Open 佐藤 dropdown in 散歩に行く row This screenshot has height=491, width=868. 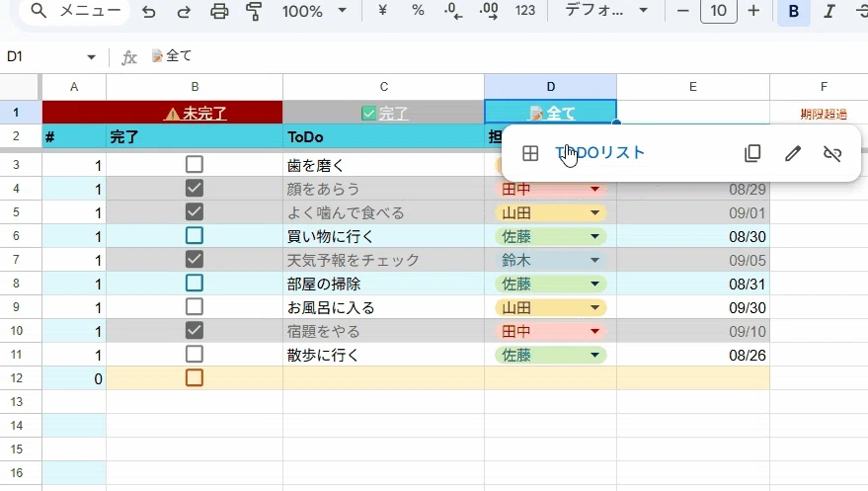595,356
